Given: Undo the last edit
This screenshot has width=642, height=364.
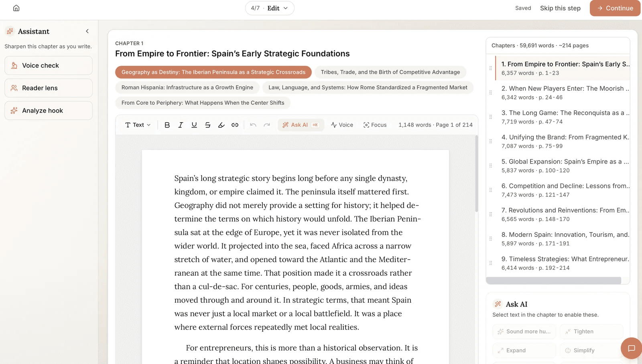Looking at the screenshot, I should coord(253,125).
